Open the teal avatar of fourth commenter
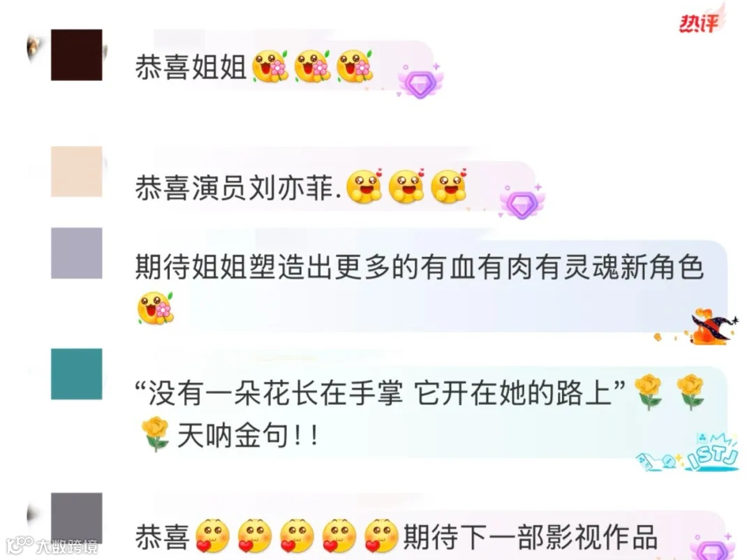The image size is (754, 560). coord(77,374)
